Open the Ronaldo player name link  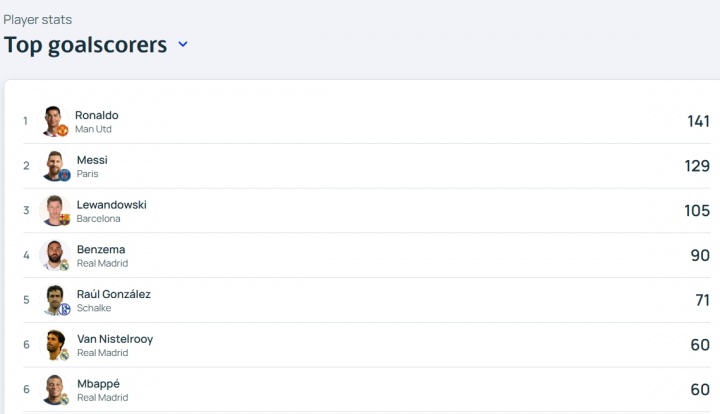(96, 115)
